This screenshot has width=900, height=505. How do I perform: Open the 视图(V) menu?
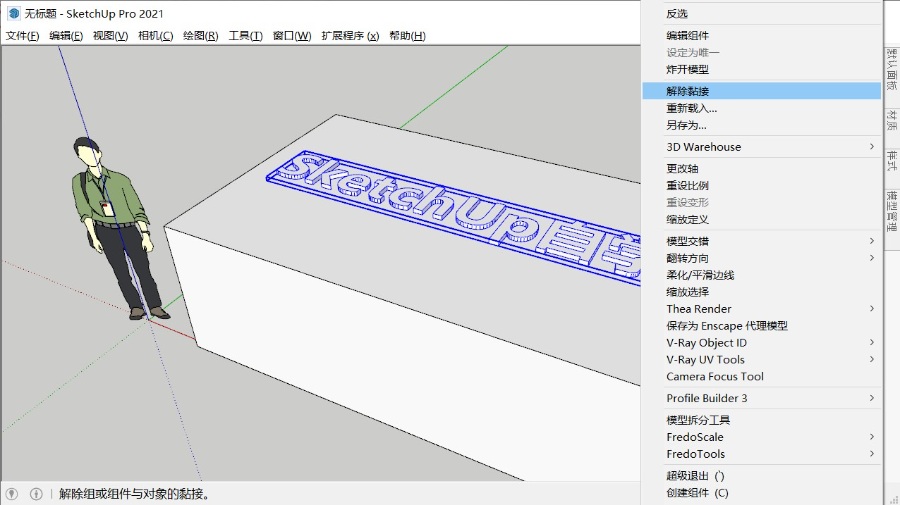[x=110, y=36]
